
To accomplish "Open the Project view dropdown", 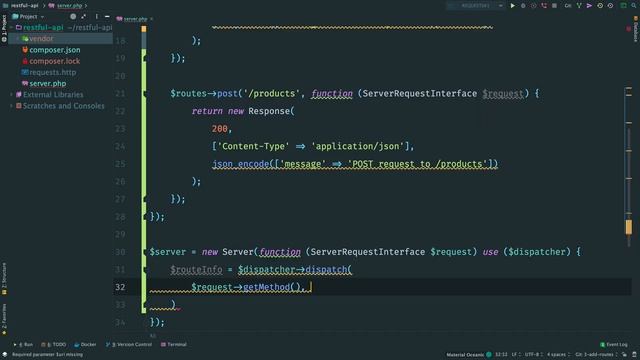I will tap(28, 16).
